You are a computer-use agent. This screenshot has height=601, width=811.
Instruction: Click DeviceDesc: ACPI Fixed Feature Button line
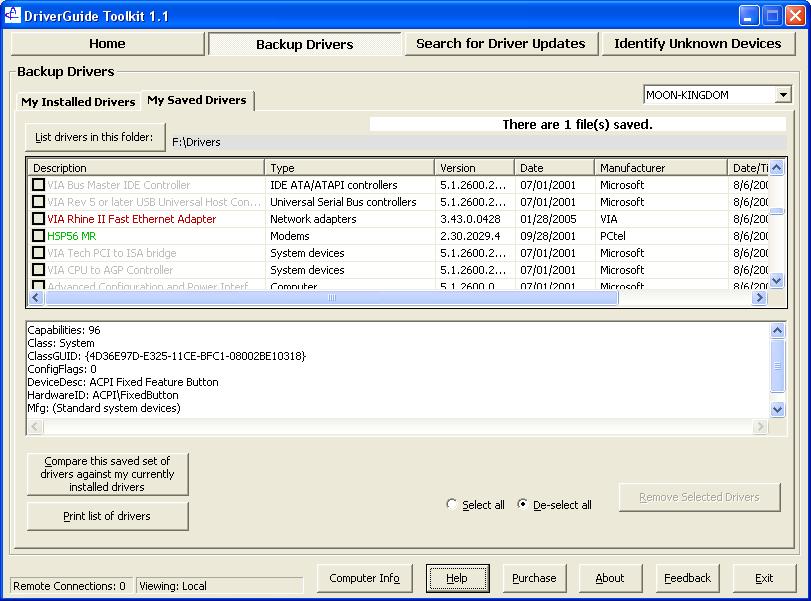point(123,382)
